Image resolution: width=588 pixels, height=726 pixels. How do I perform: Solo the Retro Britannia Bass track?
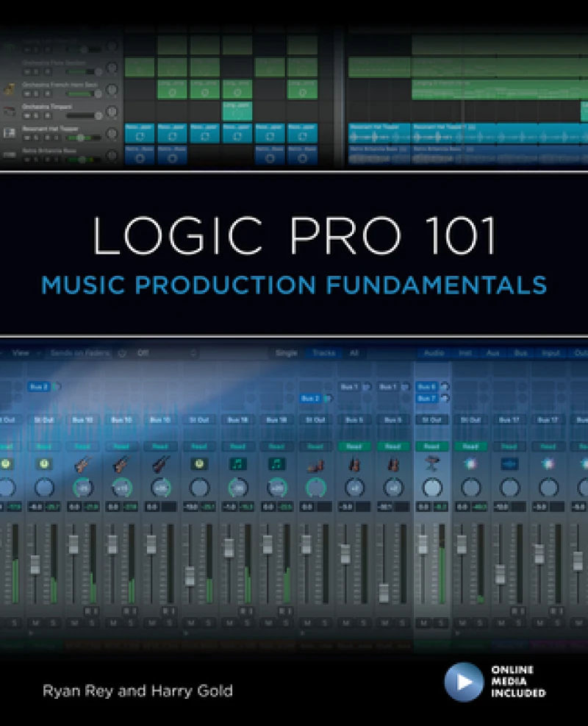(x=35, y=160)
